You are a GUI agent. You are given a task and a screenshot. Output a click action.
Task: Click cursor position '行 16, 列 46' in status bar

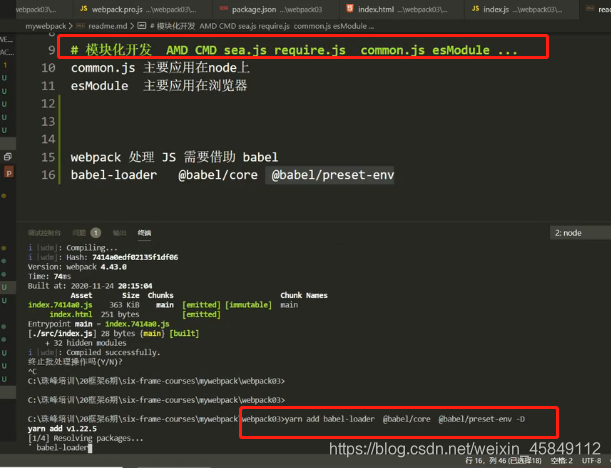click(x=503, y=461)
